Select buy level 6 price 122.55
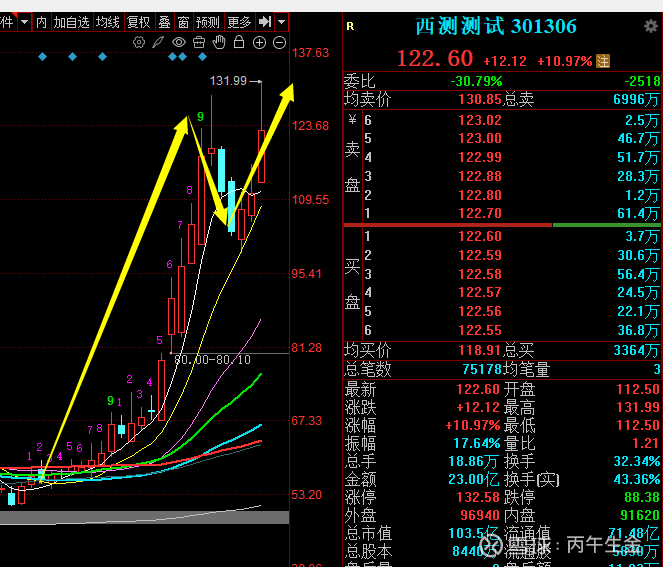Screen dimensions: 663x567 pyautogui.click(x=480, y=330)
